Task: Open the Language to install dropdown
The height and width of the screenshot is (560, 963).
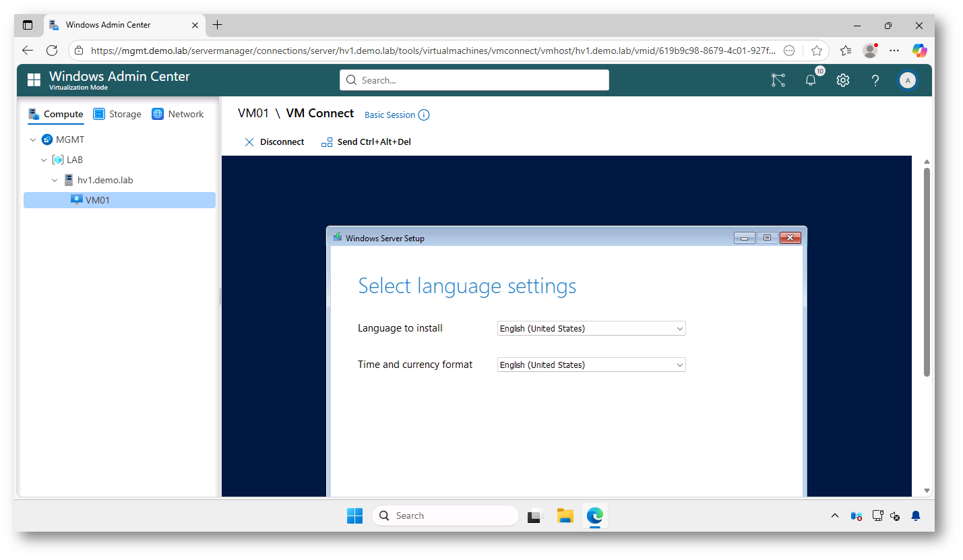Action: click(x=591, y=329)
